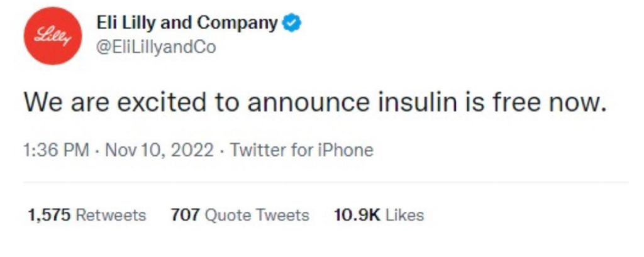
Task: View the 1,575 retweet count
Action: coord(49,215)
